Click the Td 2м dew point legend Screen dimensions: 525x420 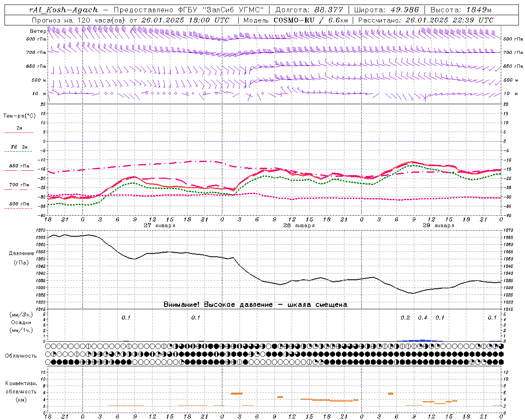pos(19,148)
